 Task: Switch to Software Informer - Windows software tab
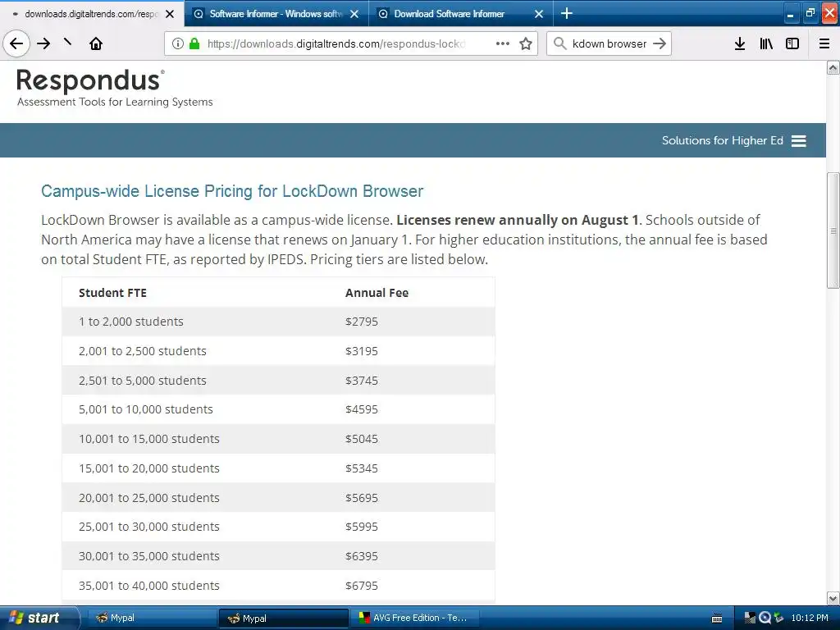276,14
